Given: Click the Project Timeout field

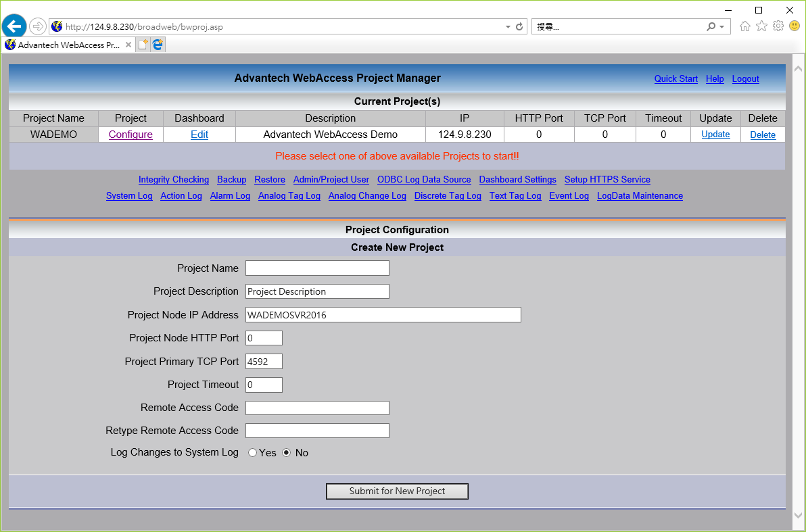Looking at the screenshot, I should pos(264,385).
